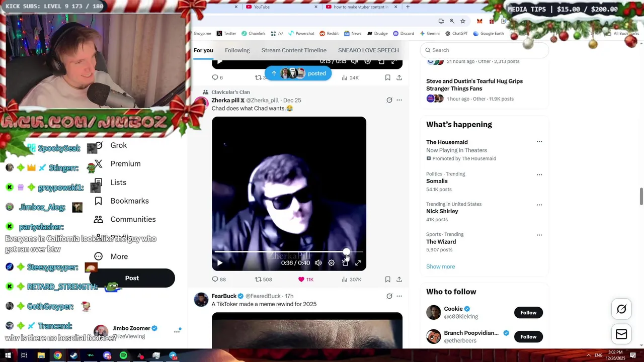Click the new posts 'posted' pill
Viewport: 644px width, 362px height.
(x=298, y=73)
